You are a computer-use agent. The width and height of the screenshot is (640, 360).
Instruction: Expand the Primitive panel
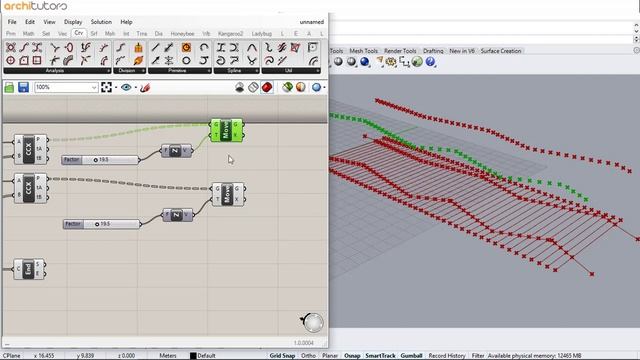click(x=180, y=71)
